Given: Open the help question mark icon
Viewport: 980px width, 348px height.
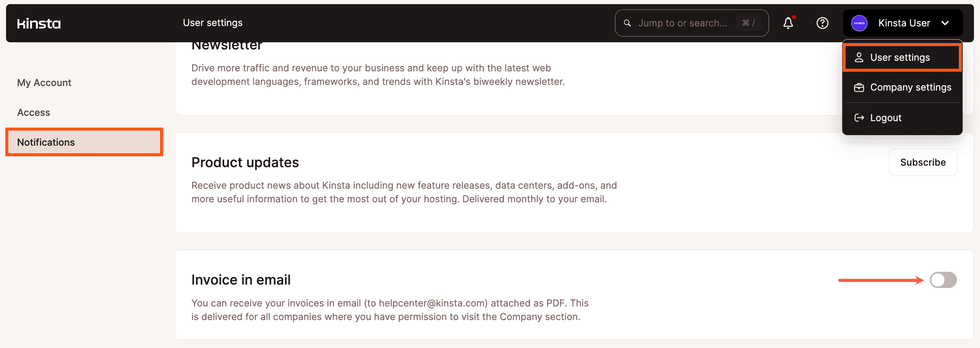Looking at the screenshot, I should click(x=822, y=23).
